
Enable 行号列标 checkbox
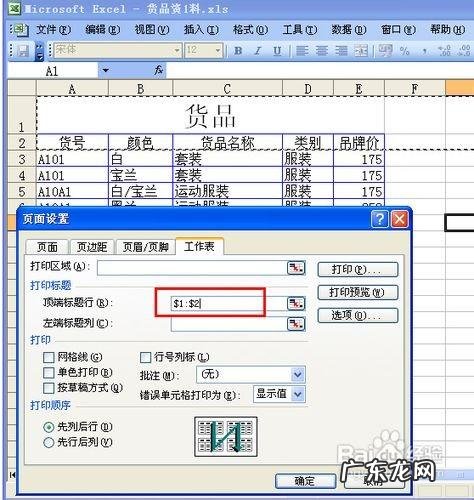[145, 358]
